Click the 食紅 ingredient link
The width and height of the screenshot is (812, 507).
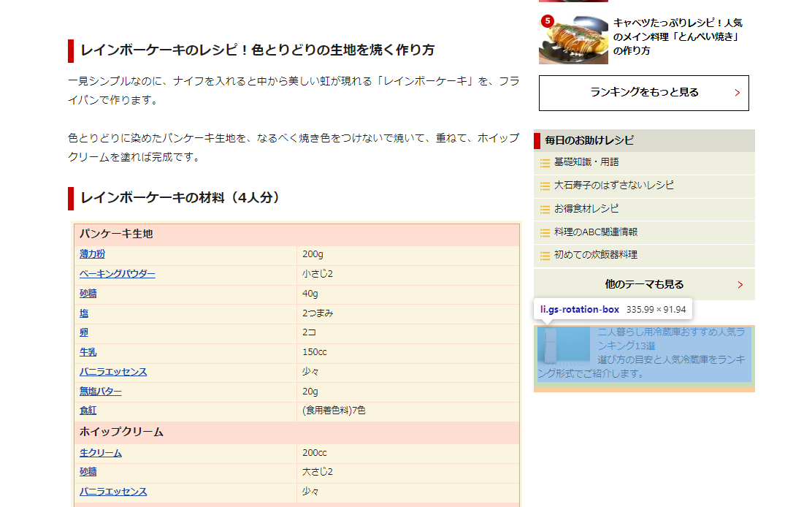tap(88, 411)
